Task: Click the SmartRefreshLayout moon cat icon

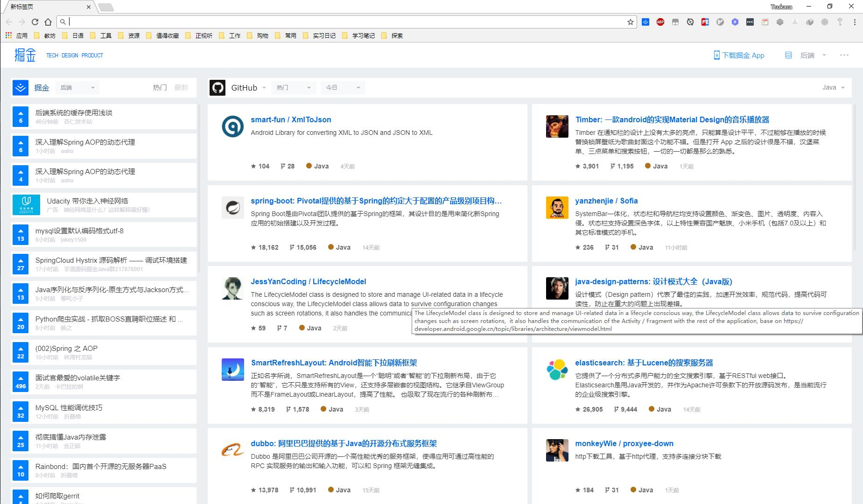Action: point(233,370)
